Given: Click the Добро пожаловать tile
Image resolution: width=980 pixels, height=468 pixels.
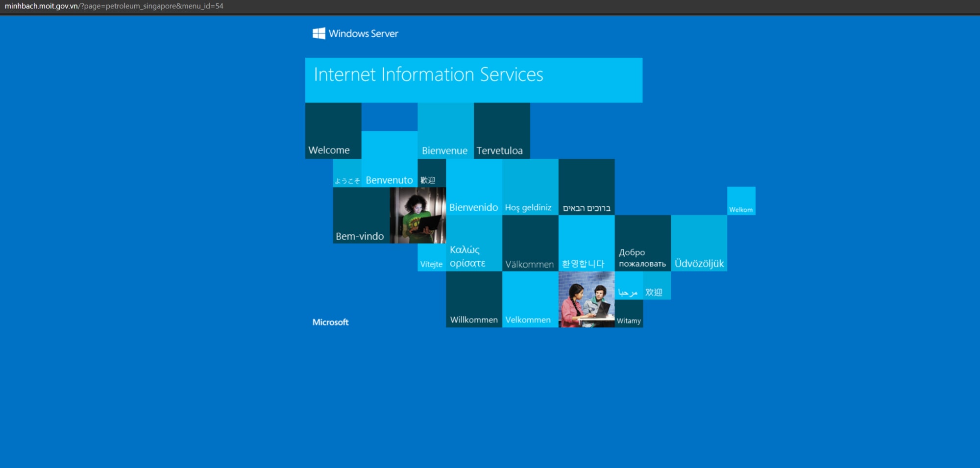Looking at the screenshot, I should pyautogui.click(x=643, y=243).
